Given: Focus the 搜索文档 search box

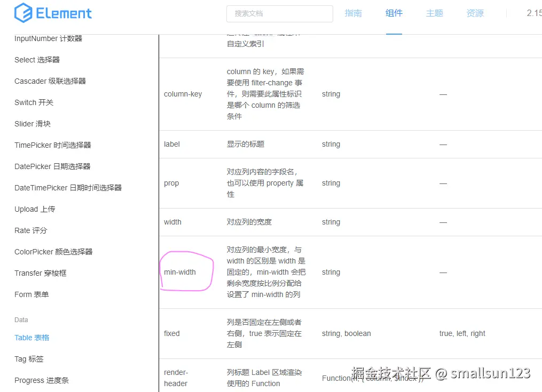Looking at the screenshot, I should click(x=280, y=13).
